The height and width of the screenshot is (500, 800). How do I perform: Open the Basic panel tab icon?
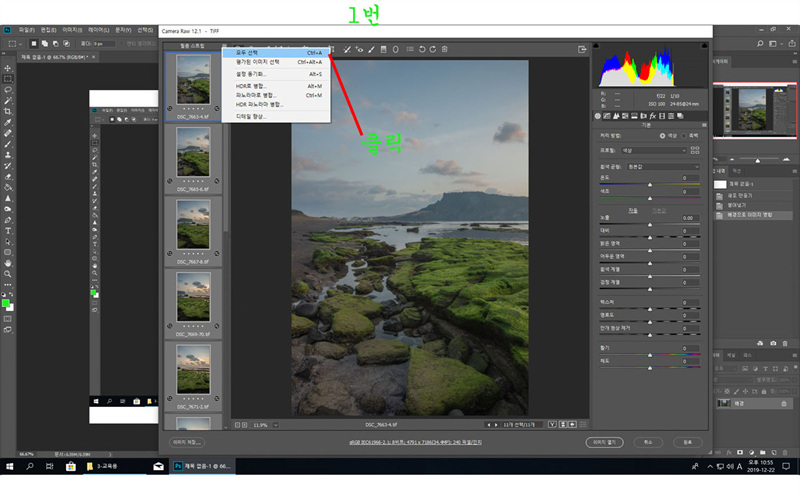pos(597,116)
